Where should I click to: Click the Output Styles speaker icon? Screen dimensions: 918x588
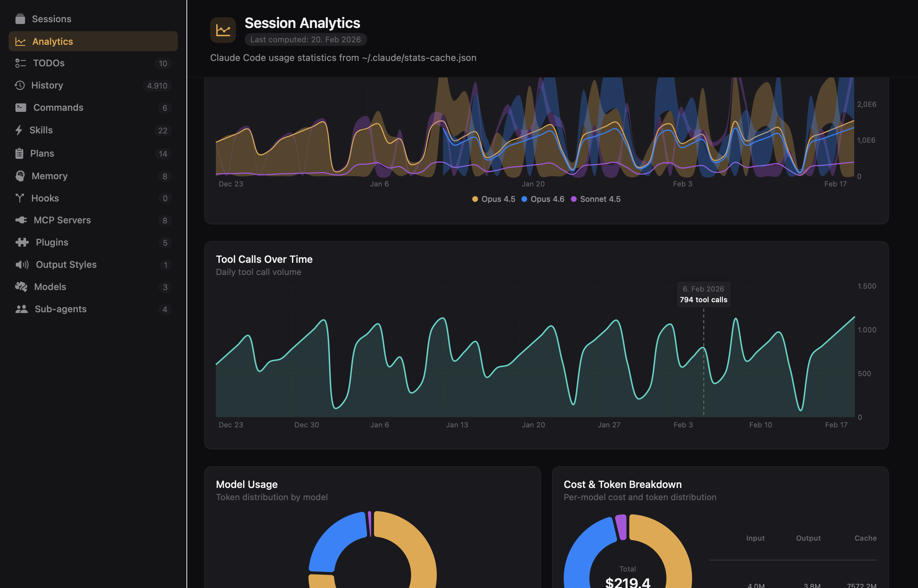[x=22, y=264]
